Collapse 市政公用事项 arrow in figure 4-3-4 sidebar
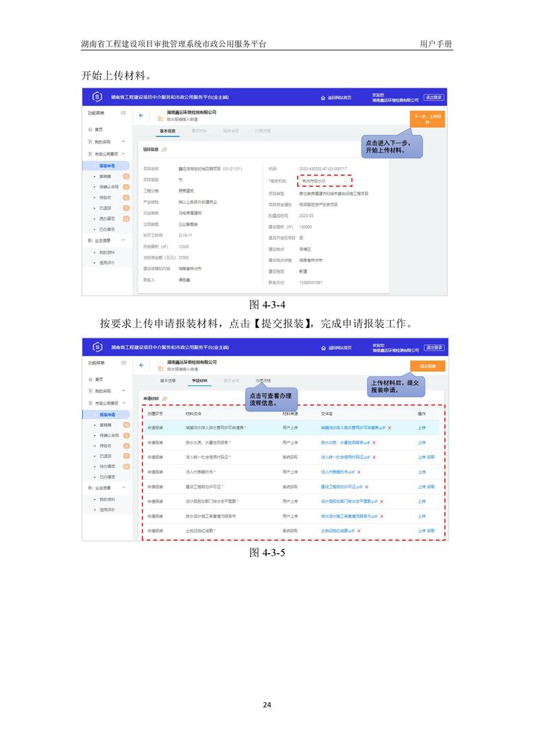The width and height of the screenshot is (534, 756). tap(123, 154)
